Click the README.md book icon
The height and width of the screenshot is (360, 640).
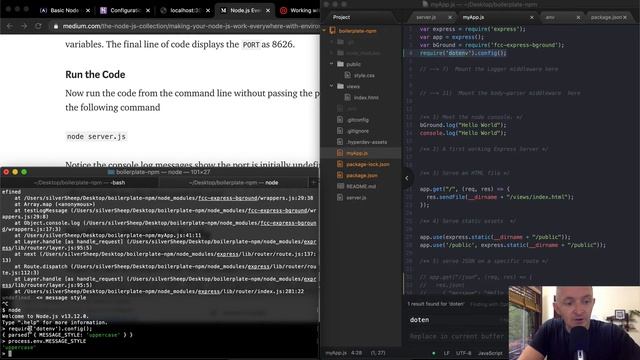pos(340,186)
